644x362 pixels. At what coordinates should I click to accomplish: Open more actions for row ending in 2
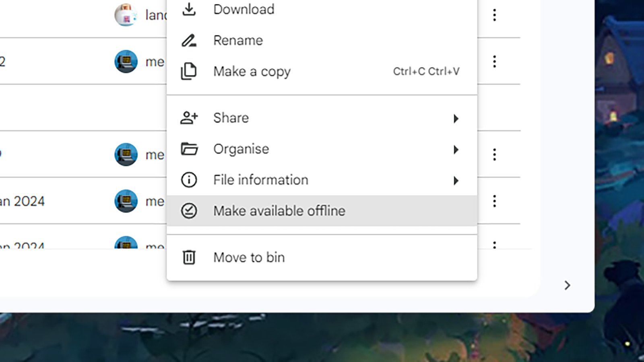pos(495,62)
